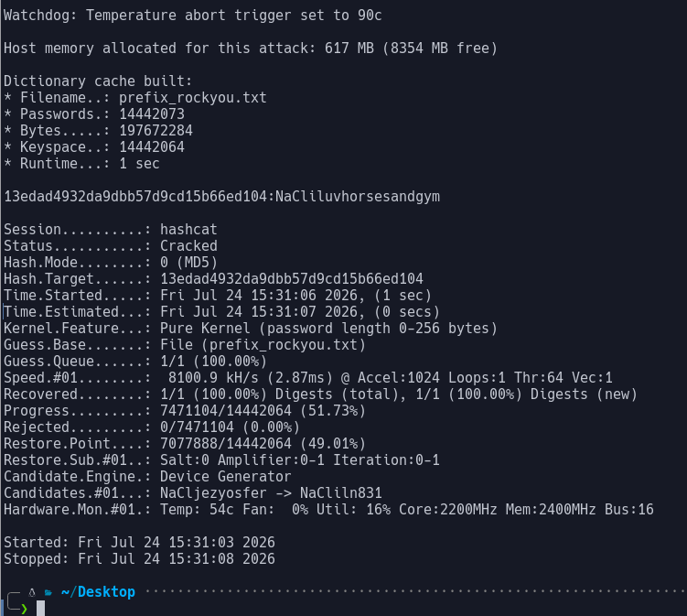The height and width of the screenshot is (616, 687).
Task: Place cursor at the terminal input block
Action: [x=40, y=608]
